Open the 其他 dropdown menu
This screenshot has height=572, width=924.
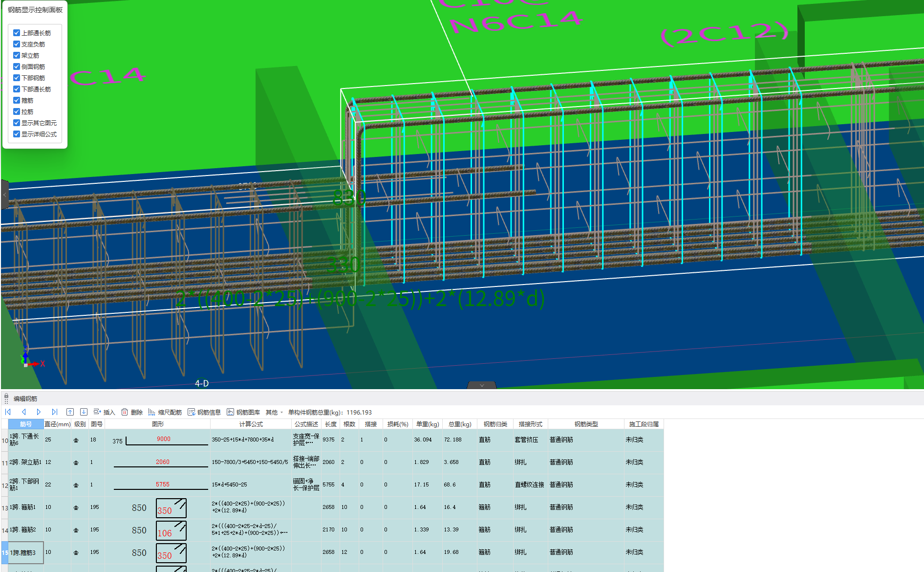[x=274, y=412]
